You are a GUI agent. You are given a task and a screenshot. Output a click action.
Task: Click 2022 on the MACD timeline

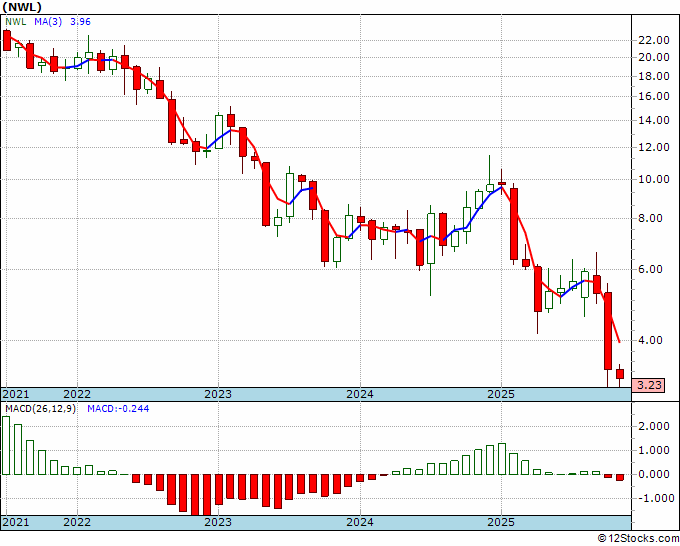point(77,522)
